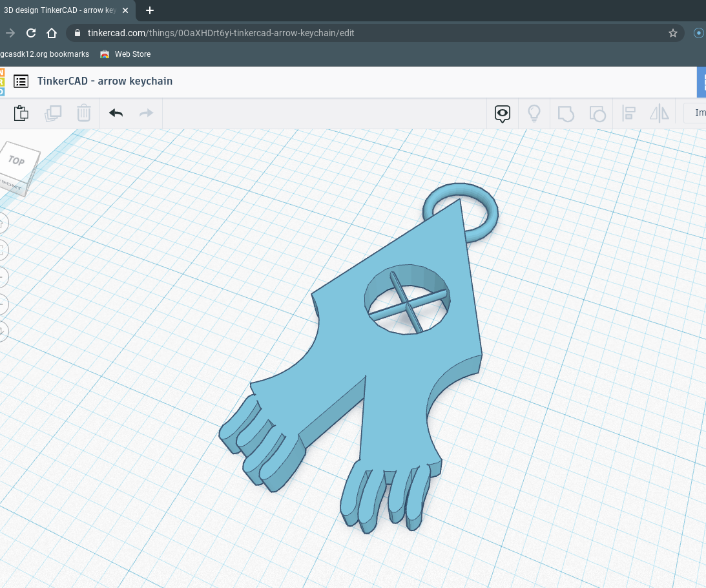Click the TinkerCAD - arrow keychain title
This screenshot has height=588, width=706.
pyautogui.click(x=105, y=81)
